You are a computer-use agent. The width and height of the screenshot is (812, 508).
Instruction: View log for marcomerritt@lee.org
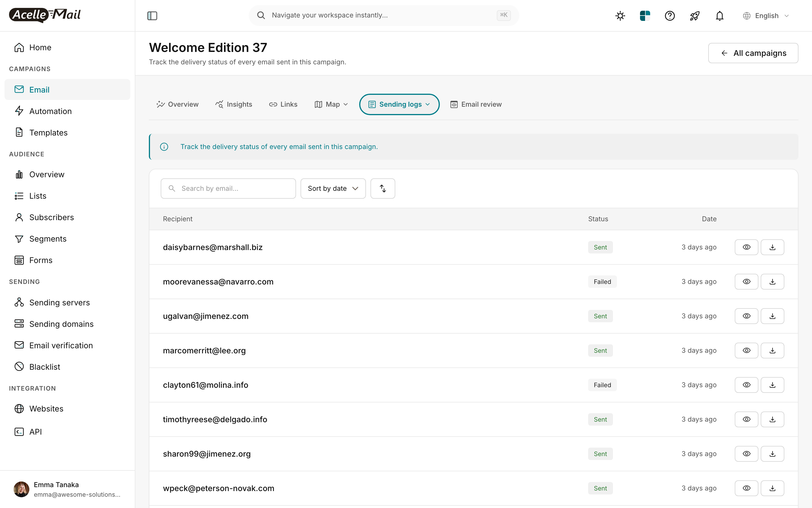[746, 351]
